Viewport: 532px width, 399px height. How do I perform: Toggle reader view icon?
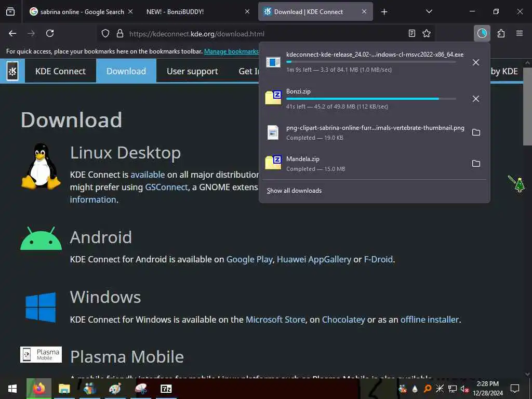(411, 33)
